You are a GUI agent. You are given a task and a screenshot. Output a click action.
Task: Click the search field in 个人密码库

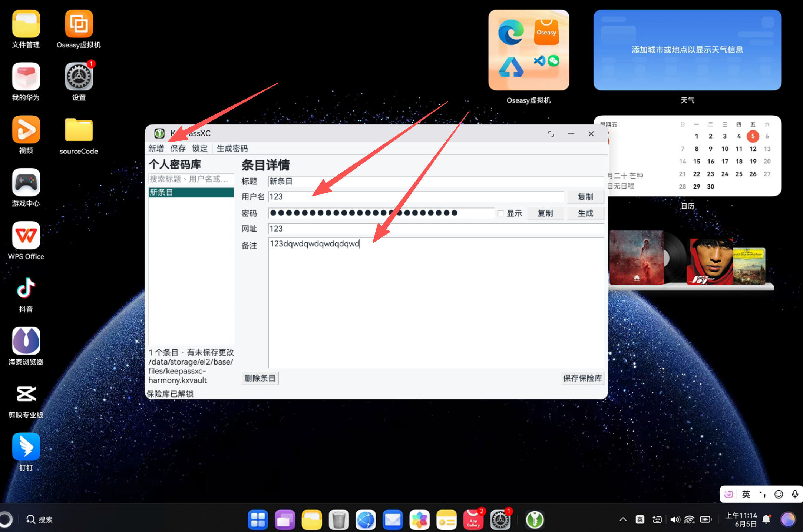(x=191, y=179)
